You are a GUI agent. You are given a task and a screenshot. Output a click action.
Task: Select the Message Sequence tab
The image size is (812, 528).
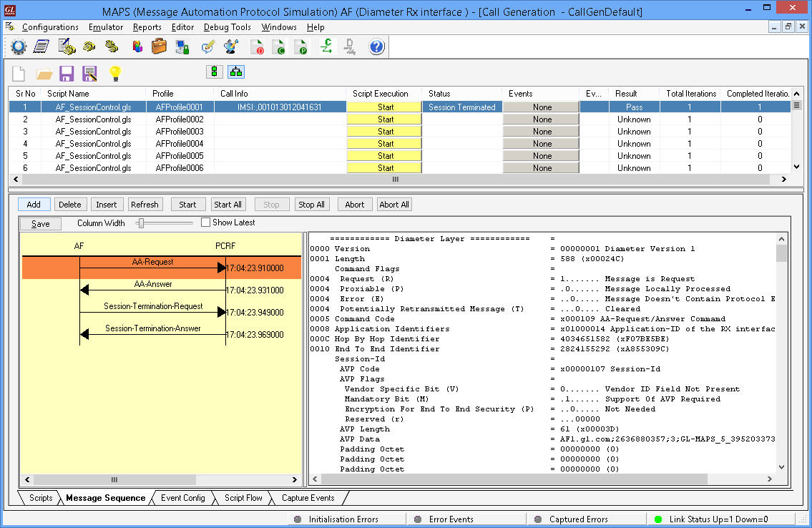tap(106, 498)
